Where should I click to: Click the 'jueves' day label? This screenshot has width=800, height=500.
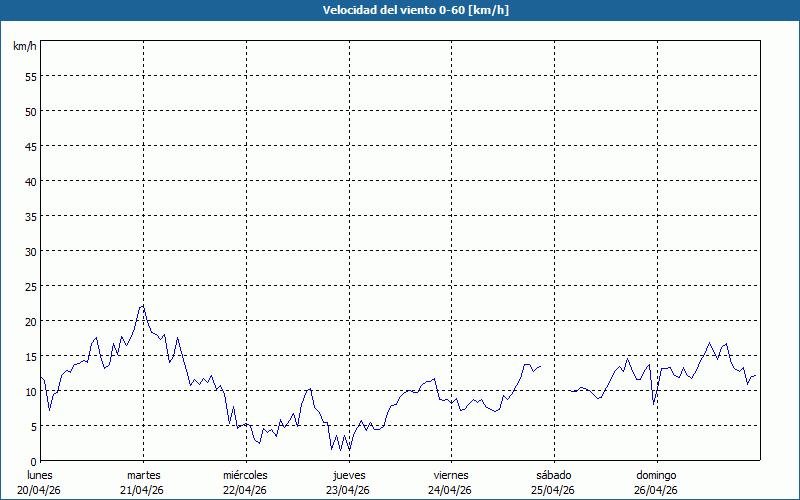tap(348, 475)
